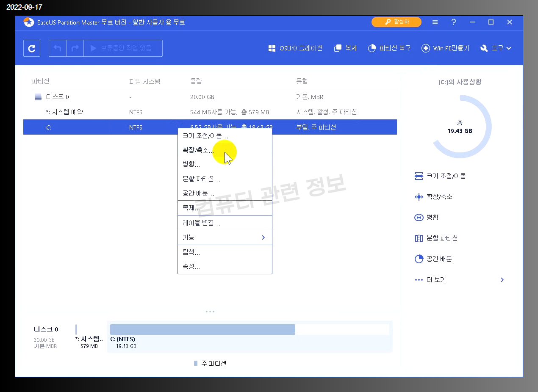Expand the 도구 tools dropdown

(x=496, y=48)
